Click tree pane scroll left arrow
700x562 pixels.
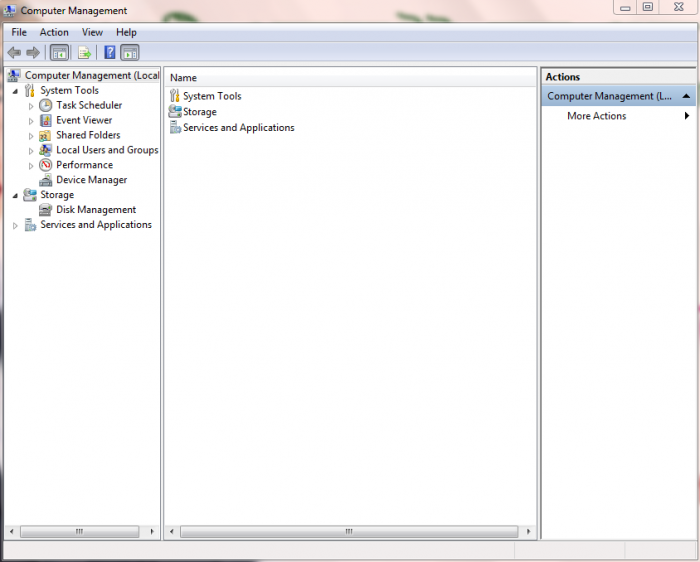click(x=12, y=531)
